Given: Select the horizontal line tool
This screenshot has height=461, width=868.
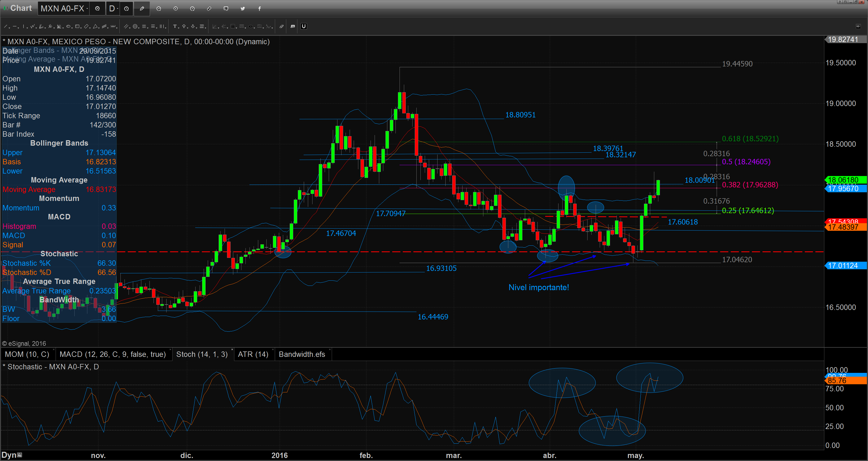Looking at the screenshot, I should (x=14, y=26).
